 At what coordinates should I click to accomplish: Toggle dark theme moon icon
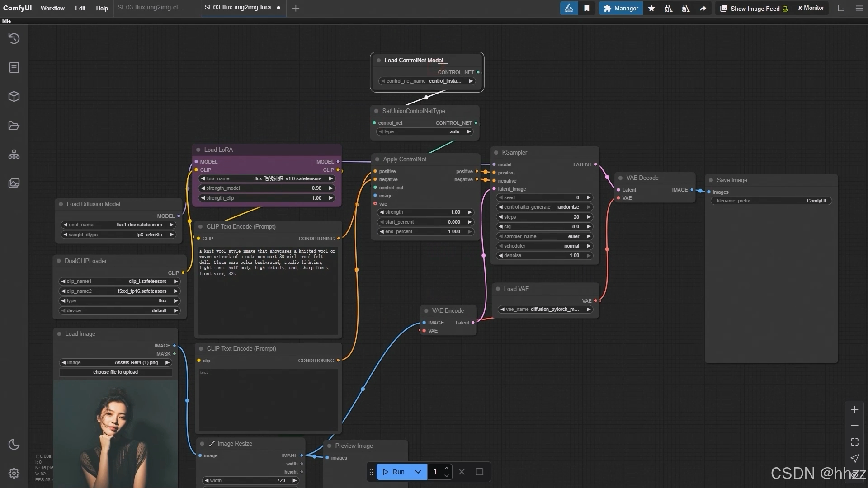[14, 445]
